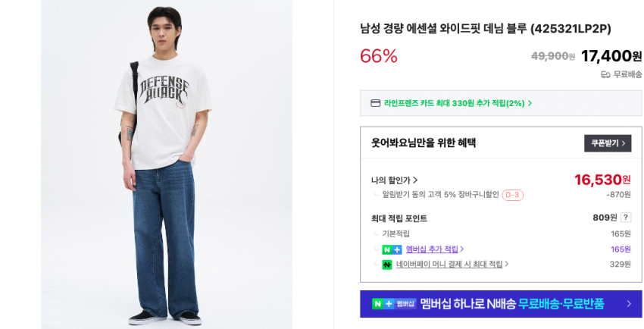Click the 66% discount rate

point(379,56)
